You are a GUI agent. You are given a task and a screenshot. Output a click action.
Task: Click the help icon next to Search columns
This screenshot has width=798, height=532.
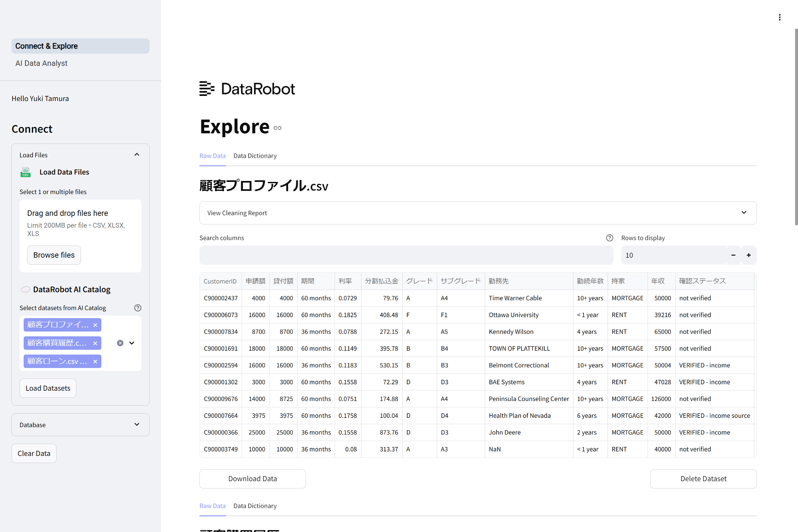click(x=609, y=238)
